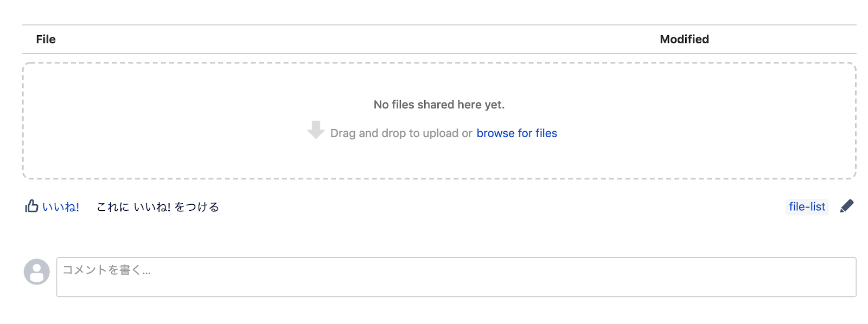The image size is (868, 324).
Task: View pages tagged with file-list
Action: point(807,207)
